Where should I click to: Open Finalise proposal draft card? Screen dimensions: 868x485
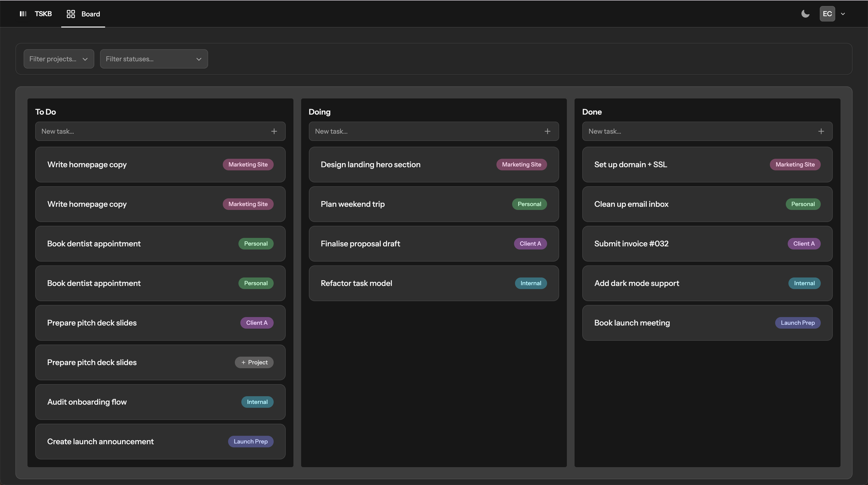click(x=434, y=243)
